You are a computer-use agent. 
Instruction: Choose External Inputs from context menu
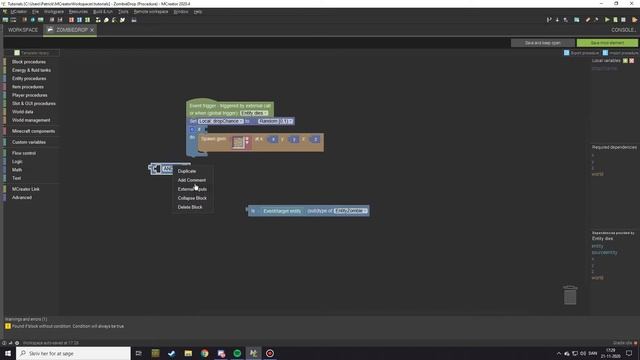click(x=193, y=189)
